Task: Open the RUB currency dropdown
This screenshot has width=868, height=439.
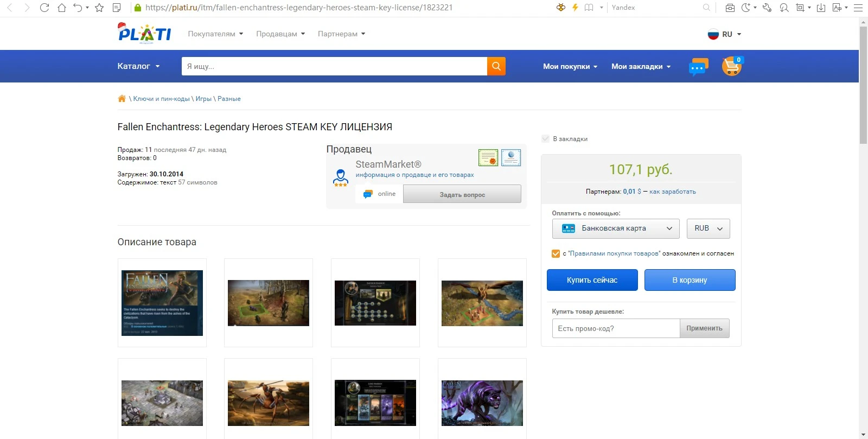Action: click(x=709, y=228)
